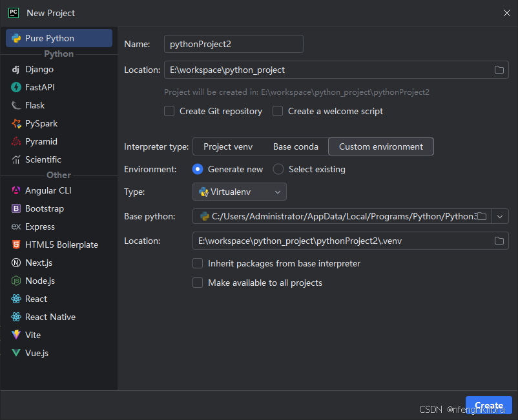Switch to Base conda interpreter type
This screenshot has height=420, width=518.
point(296,146)
